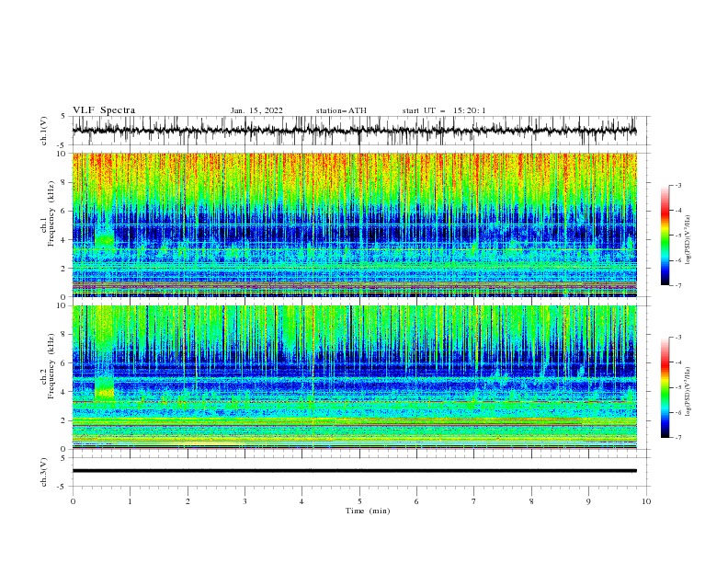
Task: Click the "ch.1(V)" waveform axis label
Action: pos(44,131)
